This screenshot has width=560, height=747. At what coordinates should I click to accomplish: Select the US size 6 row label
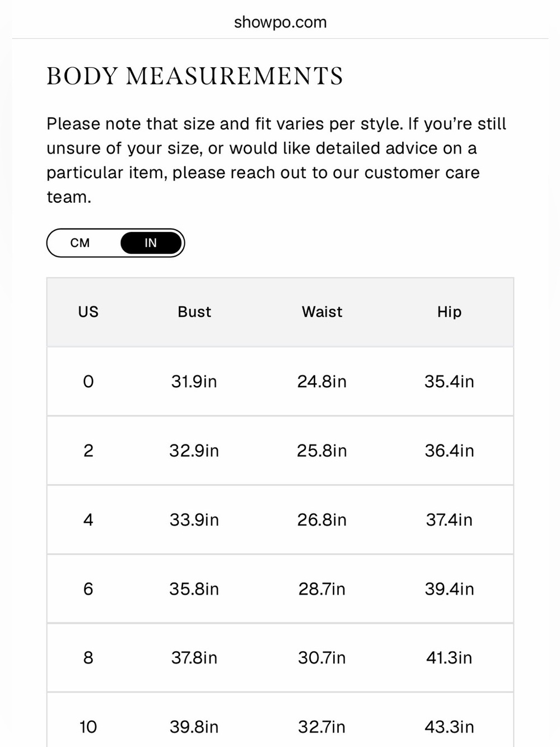coord(88,589)
